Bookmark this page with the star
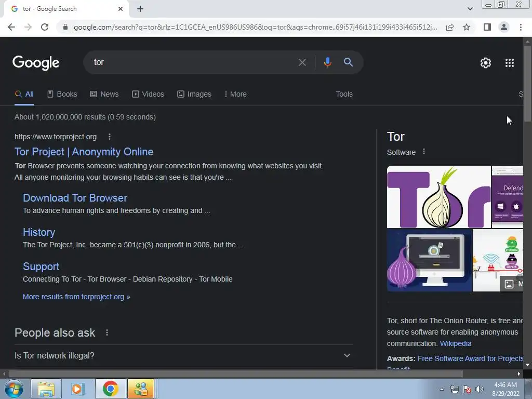Screen dimensions: 532x399 (467, 27)
